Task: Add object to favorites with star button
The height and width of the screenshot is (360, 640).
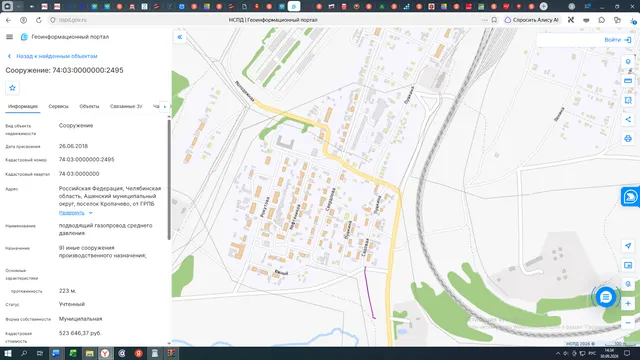Action: tap(12, 88)
